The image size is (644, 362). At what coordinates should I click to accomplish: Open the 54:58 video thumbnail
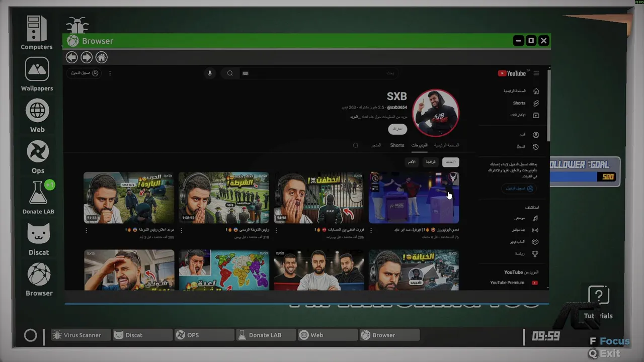pyautogui.click(x=319, y=198)
